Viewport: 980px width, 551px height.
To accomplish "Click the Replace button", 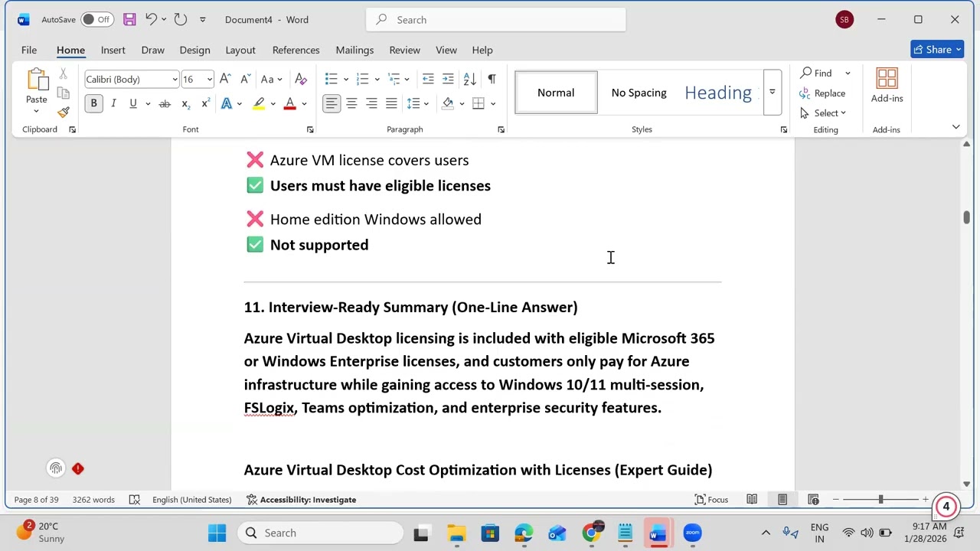I will 822,93.
